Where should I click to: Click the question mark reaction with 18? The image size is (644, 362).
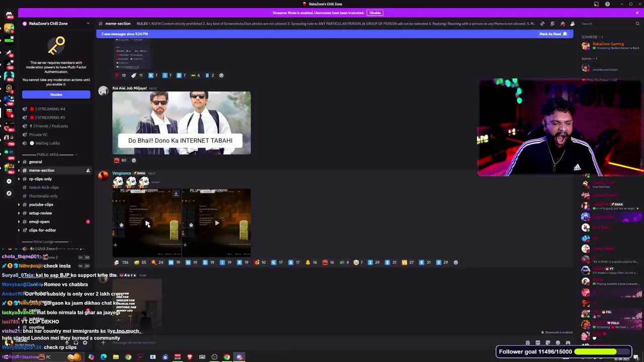point(121,75)
